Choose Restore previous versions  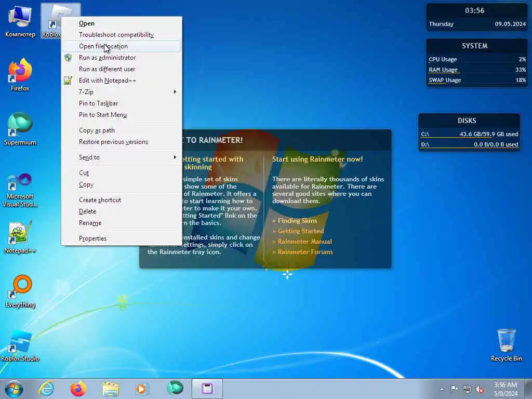[122, 142]
